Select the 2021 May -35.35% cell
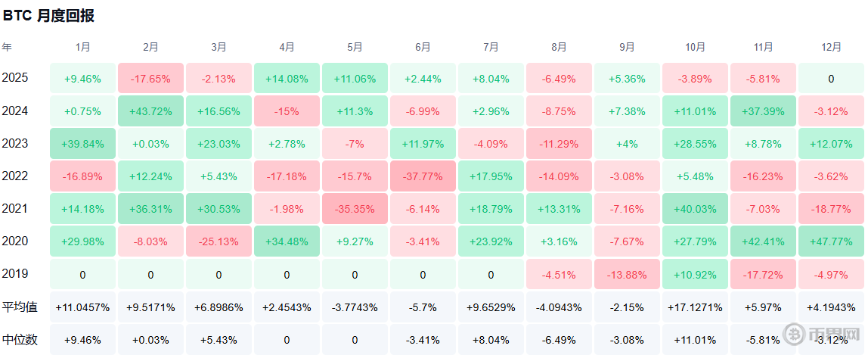 [355, 209]
